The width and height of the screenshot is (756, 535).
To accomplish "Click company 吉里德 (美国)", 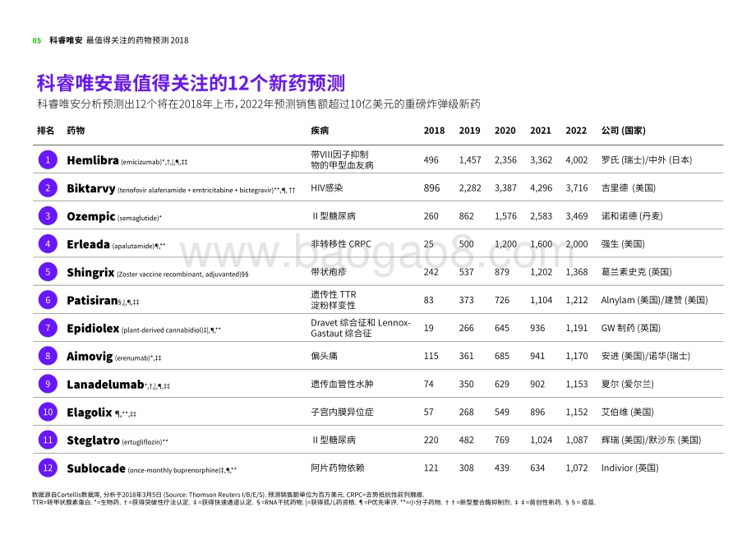I will coord(629,188).
